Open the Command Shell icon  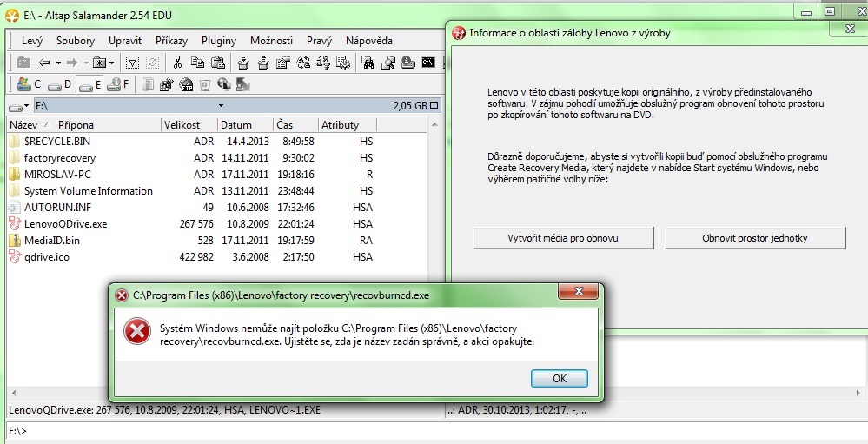[x=428, y=63]
